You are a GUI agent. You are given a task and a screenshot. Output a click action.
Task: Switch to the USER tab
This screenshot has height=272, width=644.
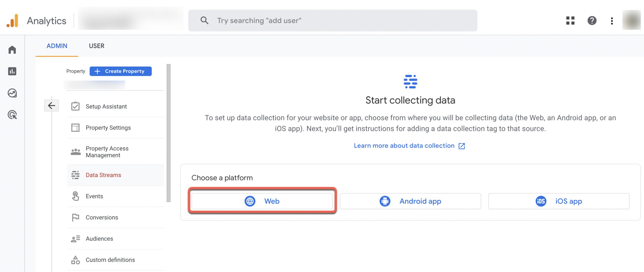coord(97,45)
